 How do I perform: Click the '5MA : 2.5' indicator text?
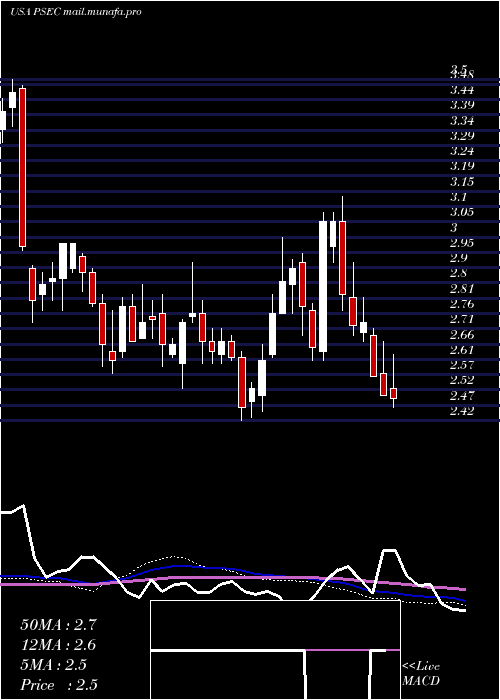click(x=54, y=665)
